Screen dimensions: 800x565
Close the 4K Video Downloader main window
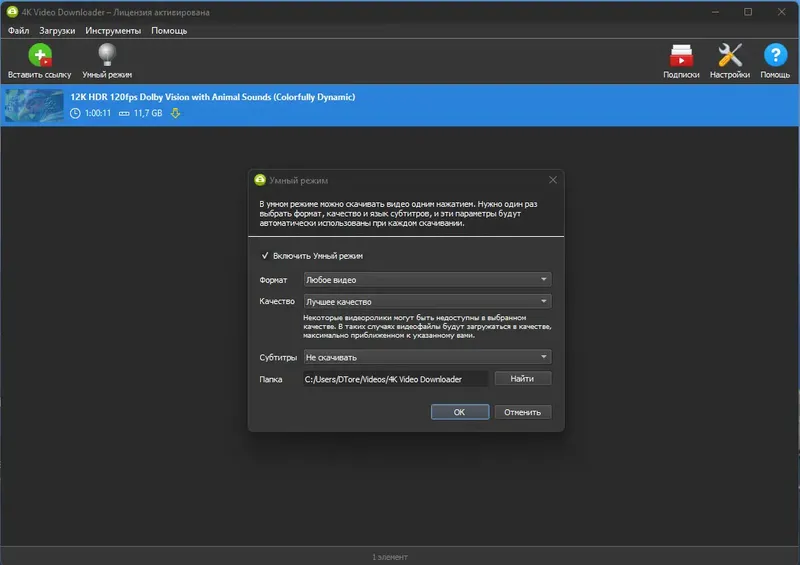[x=781, y=12]
